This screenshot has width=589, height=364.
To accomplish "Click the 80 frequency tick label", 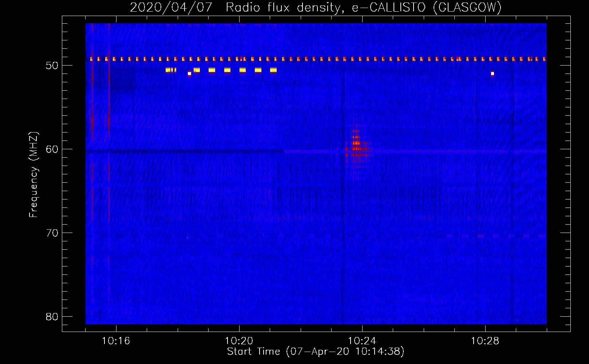I will tap(52, 317).
